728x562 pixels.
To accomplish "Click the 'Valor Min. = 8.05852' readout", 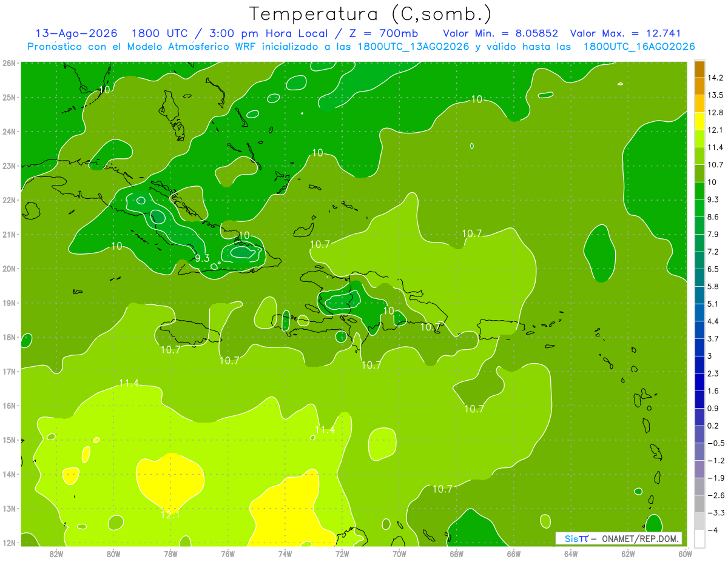I will [x=500, y=33].
